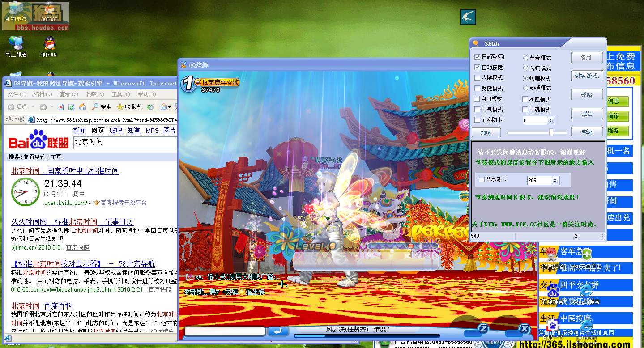Go forward in Internet Explorer

(43, 107)
